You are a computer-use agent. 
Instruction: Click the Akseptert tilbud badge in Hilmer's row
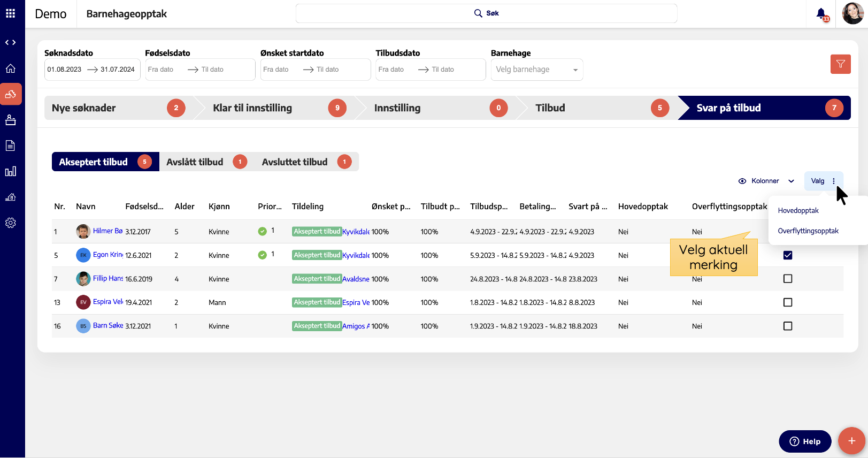(x=317, y=232)
